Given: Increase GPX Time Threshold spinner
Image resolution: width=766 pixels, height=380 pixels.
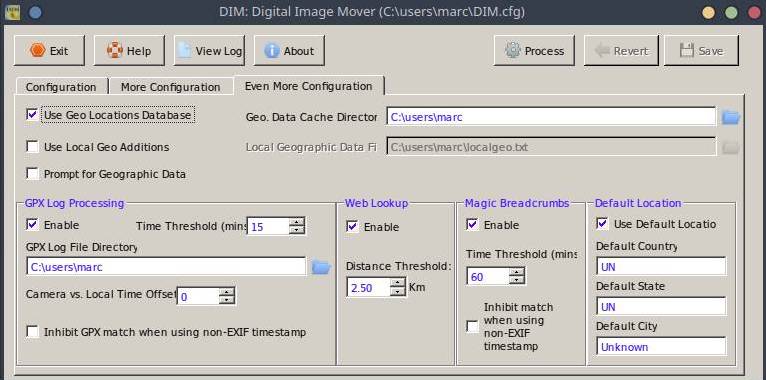Looking at the screenshot, I should coord(297,221).
